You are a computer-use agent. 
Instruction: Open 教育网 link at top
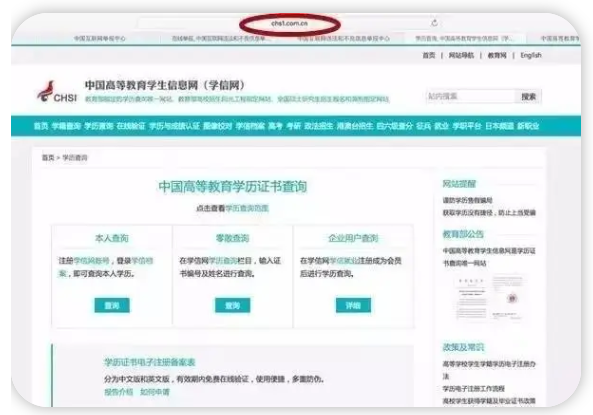pyautogui.click(x=497, y=55)
